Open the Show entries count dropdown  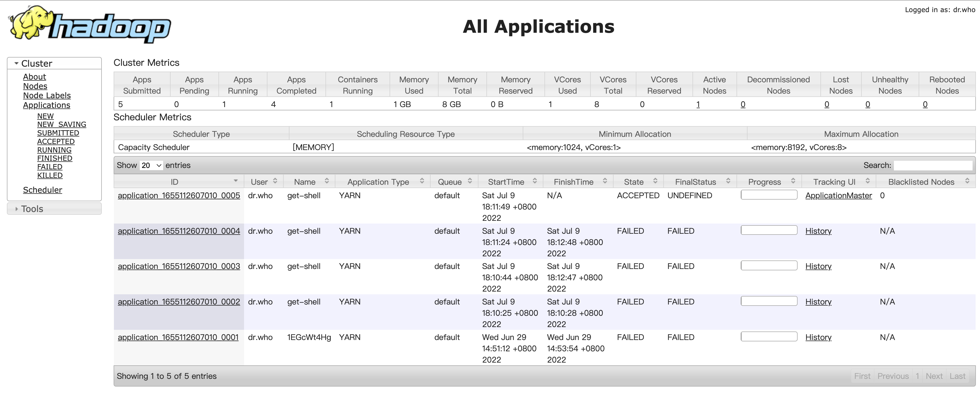151,165
